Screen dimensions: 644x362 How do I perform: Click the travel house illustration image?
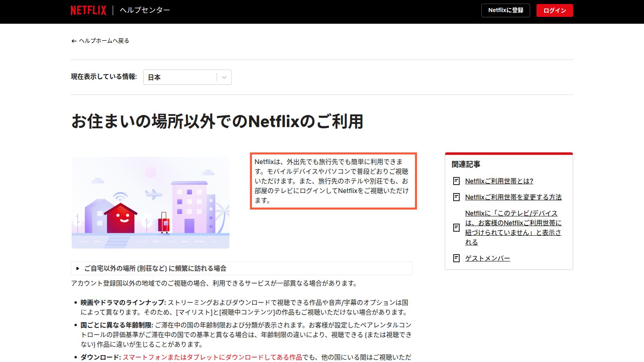click(x=151, y=202)
